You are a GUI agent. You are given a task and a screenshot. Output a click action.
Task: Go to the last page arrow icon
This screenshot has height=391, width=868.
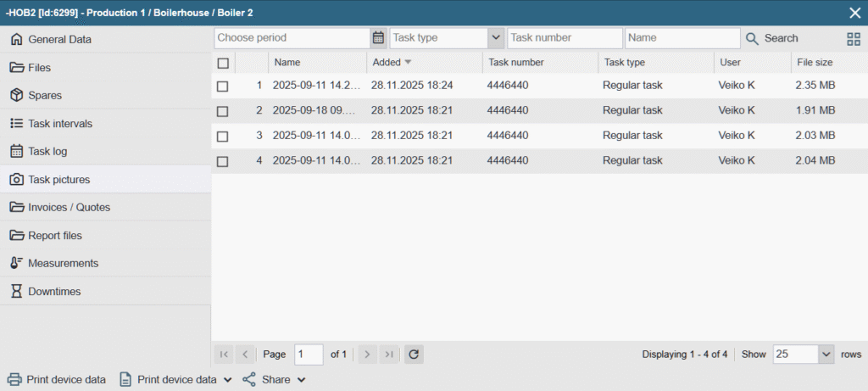(388, 354)
